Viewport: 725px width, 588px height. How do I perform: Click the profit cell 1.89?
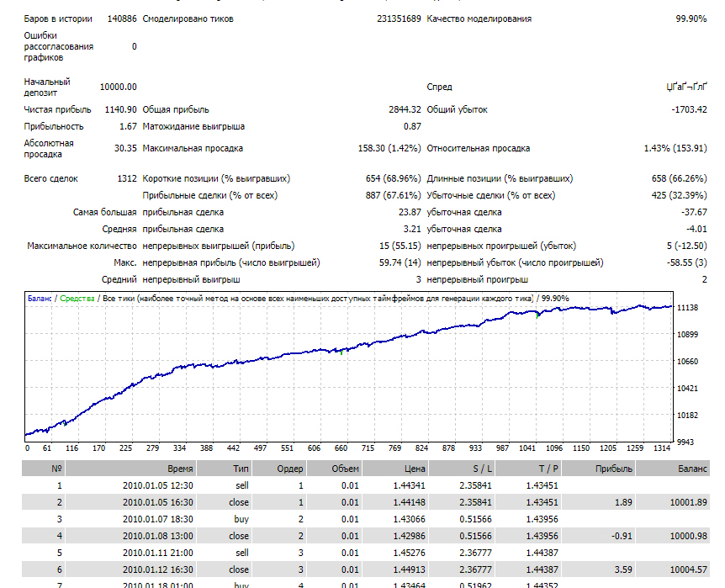point(623,502)
